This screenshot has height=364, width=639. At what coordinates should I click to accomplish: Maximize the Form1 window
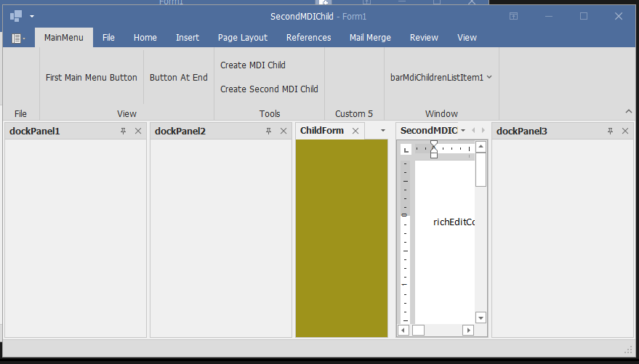tap(584, 16)
